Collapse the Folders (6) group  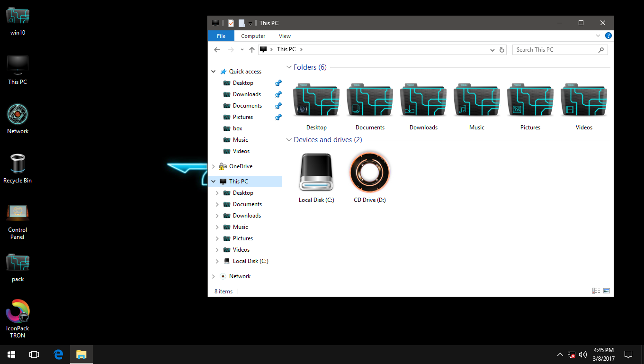click(x=289, y=67)
